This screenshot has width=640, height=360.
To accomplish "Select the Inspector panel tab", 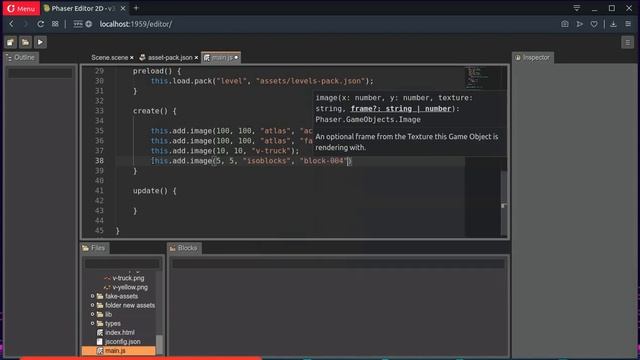I will click(533, 58).
